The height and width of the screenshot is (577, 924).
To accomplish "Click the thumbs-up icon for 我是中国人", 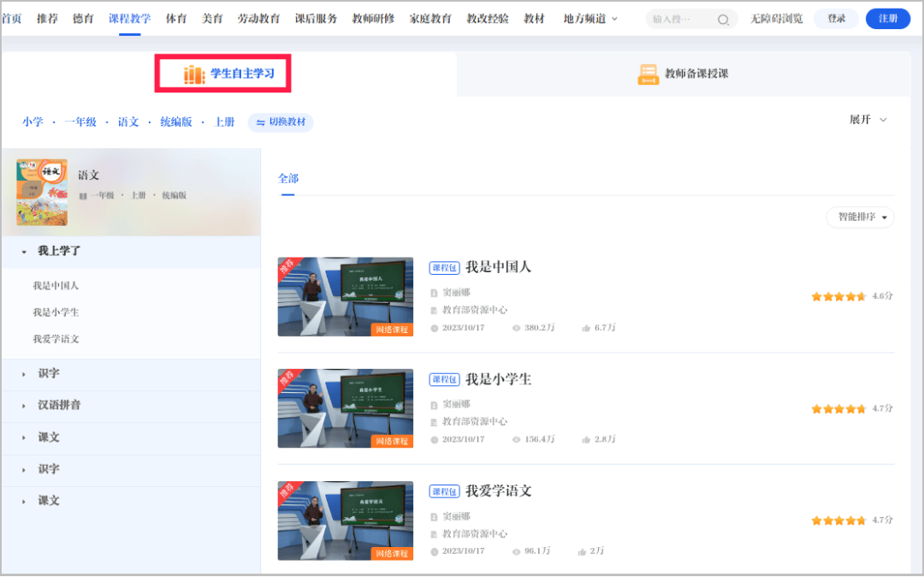I will (x=586, y=328).
